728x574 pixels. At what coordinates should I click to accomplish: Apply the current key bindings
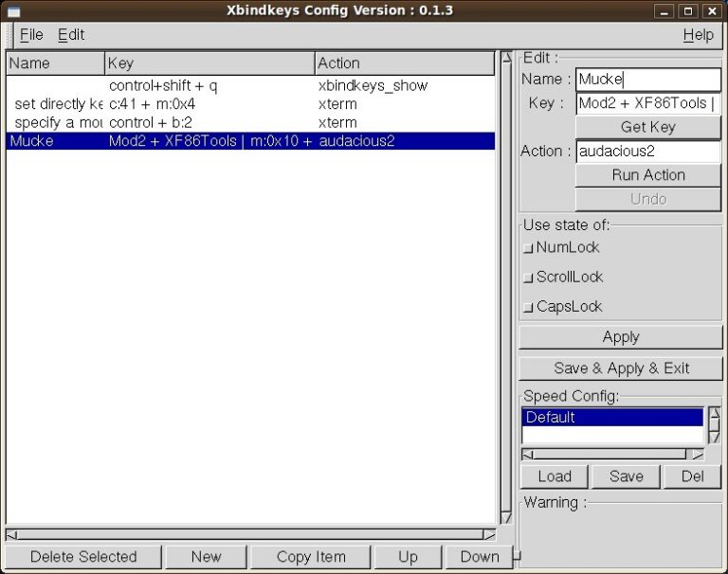621,337
